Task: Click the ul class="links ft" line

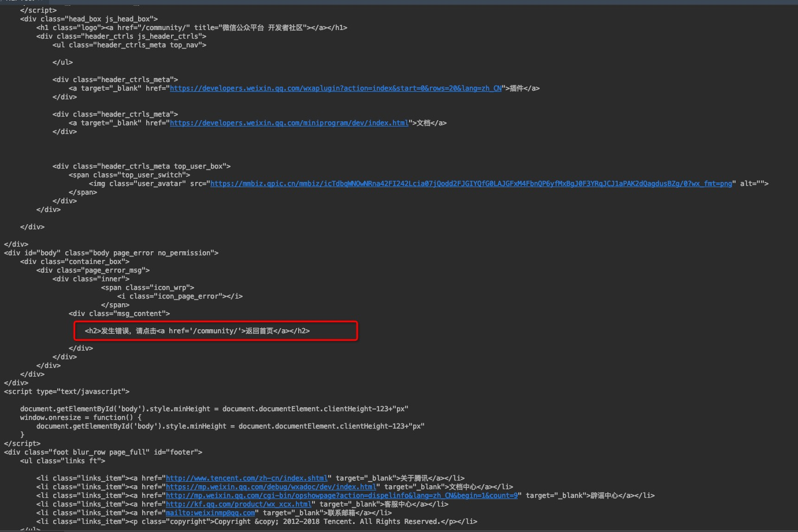Action: 62,461
